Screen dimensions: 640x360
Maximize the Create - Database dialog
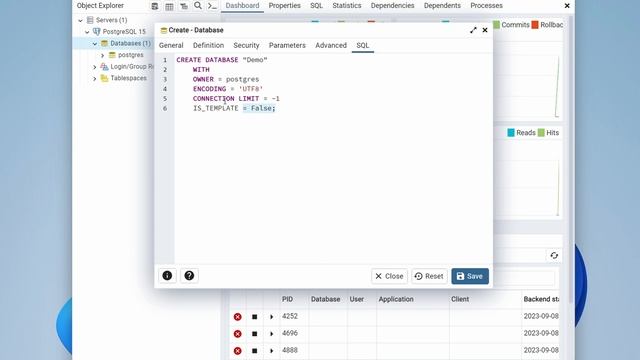473,30
